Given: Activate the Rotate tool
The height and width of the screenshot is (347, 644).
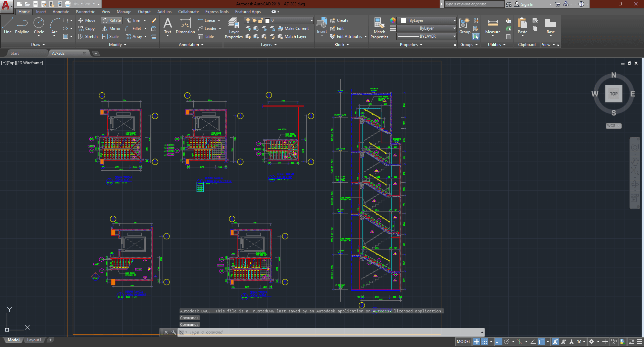Looking at the screenshot, I should tap(112, 20).
